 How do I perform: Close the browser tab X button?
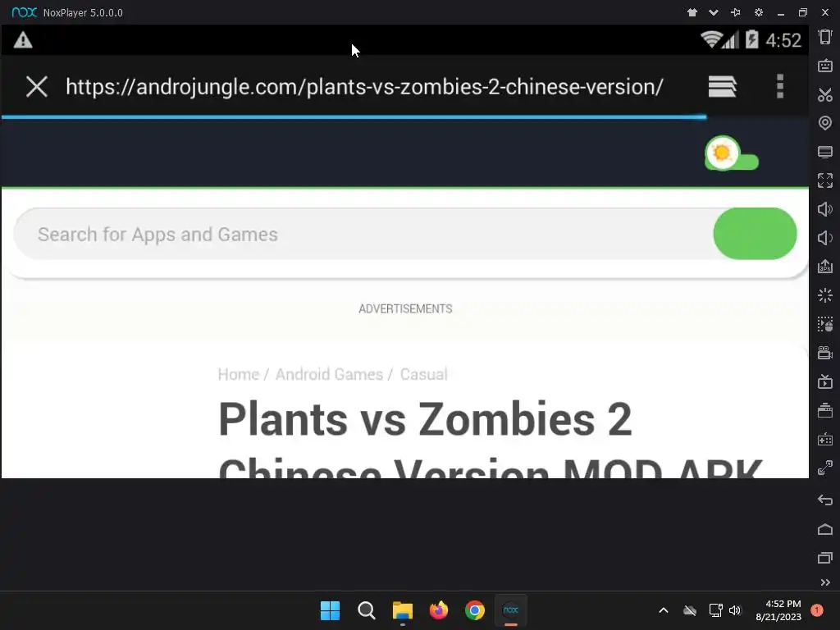(x=37, y=87)
